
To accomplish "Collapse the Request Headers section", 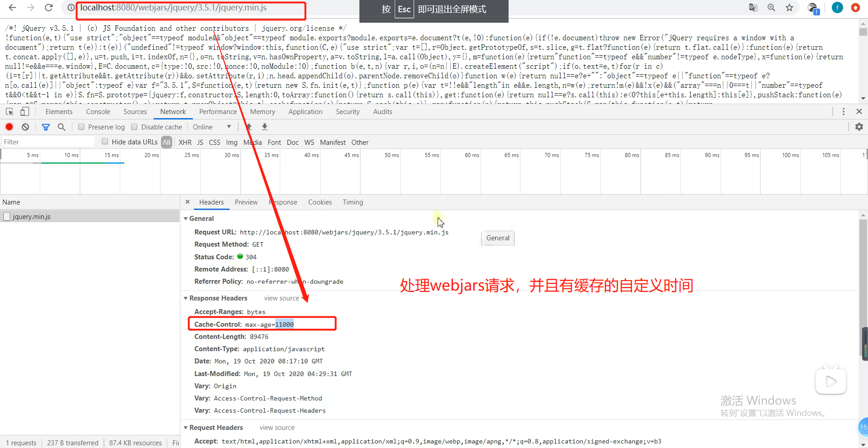I will coord(186,428).
